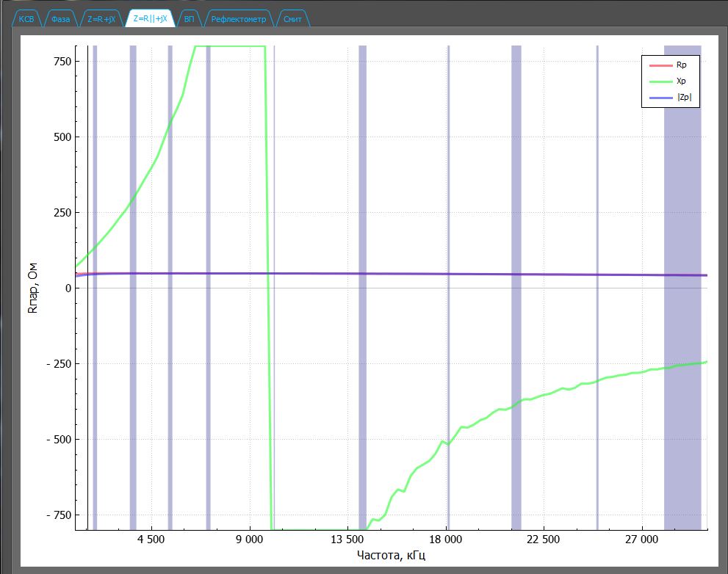Open the Рефлектометр tab

pos(239,19)
